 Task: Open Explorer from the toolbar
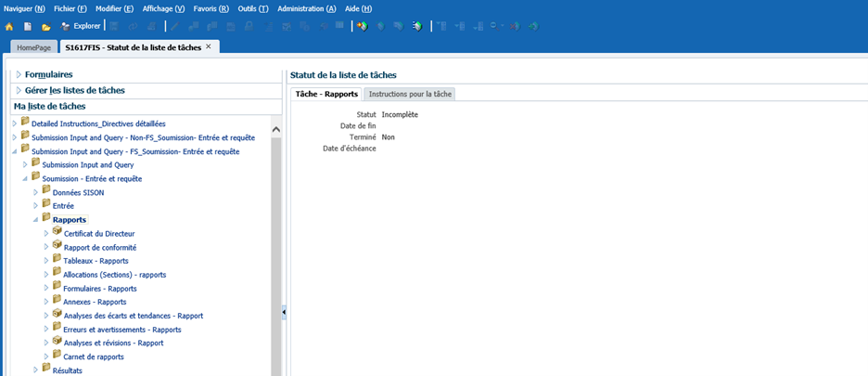(x=81, y=26)
